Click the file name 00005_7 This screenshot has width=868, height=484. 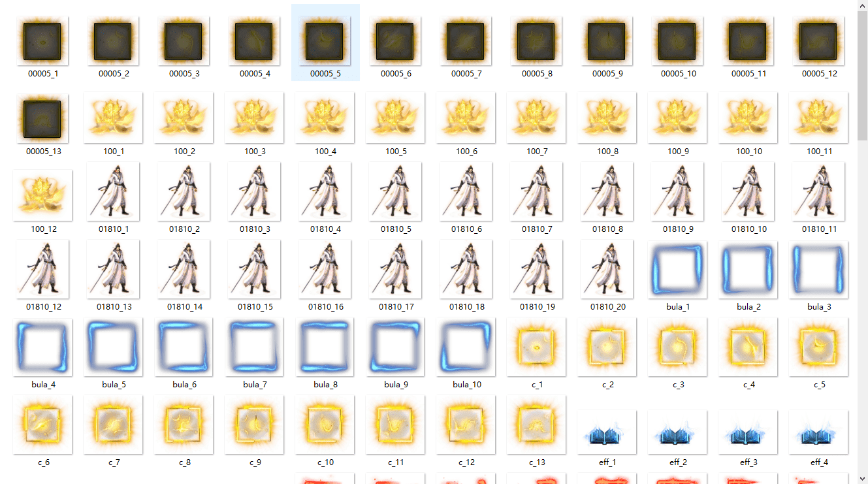coord(466,74)
